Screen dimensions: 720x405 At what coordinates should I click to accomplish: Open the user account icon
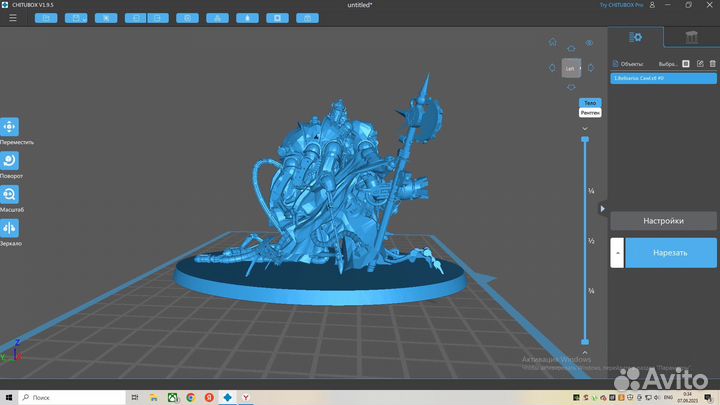pyautogui.click(x=652, y=5)
